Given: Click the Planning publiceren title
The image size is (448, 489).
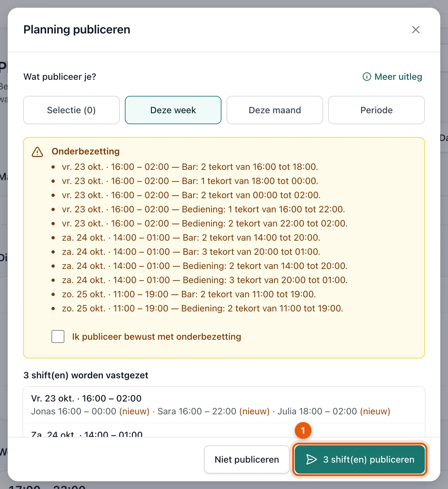Looking at the screenshot, I should [x=77, y=30].
